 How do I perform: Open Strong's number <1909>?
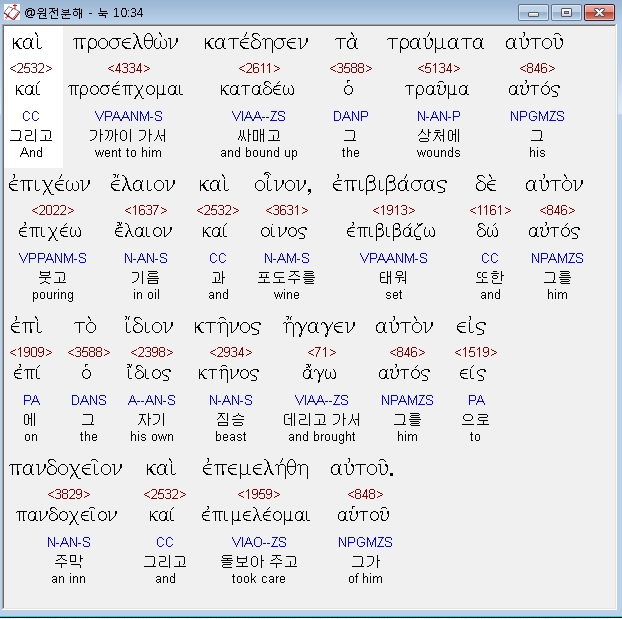[31, 352]
